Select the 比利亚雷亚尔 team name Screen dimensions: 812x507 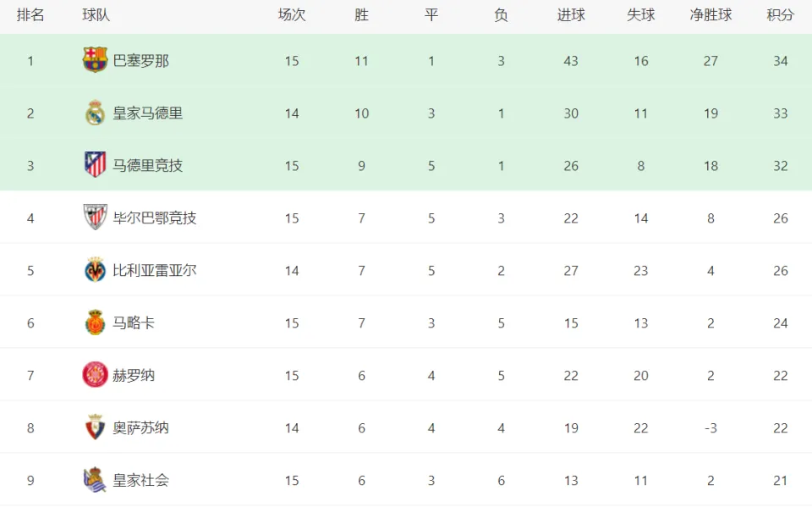pyautogui.click(x=155, y=270)
